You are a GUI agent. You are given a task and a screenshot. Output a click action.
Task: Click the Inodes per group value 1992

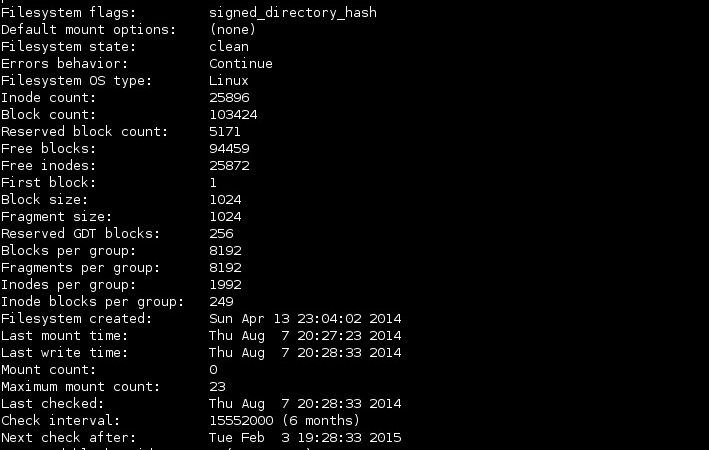tap(225, 285)
